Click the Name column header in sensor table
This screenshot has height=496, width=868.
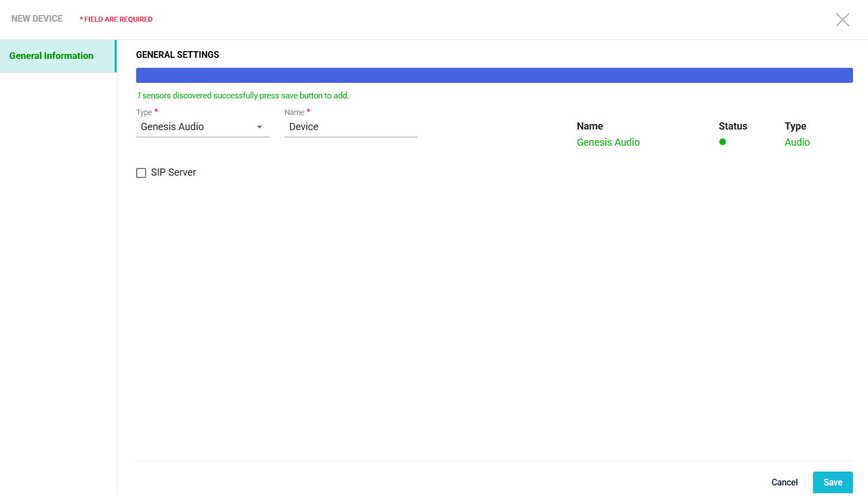pos(590,126)
